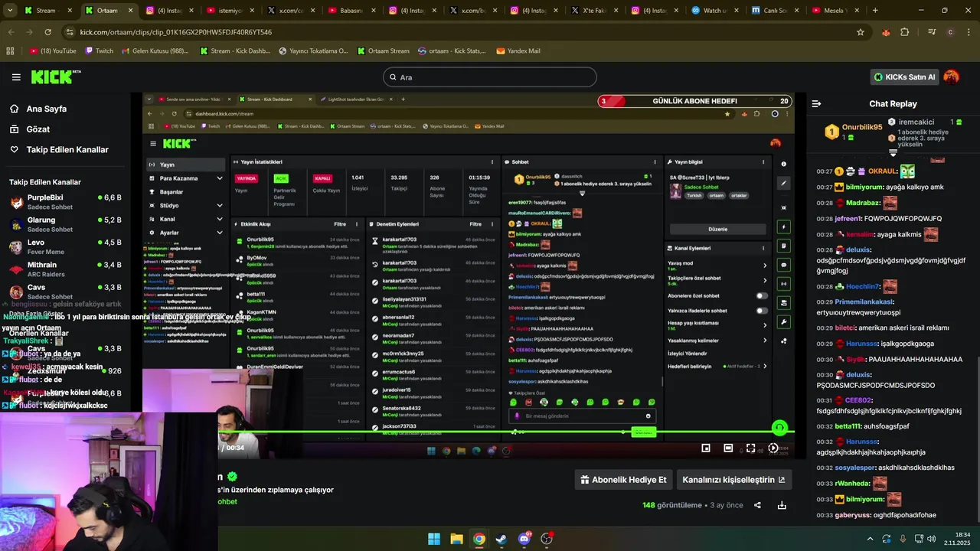This screenshot has height=551, width=980.
Task: Share this clip using share icon
Action: [x=757, y=505]
